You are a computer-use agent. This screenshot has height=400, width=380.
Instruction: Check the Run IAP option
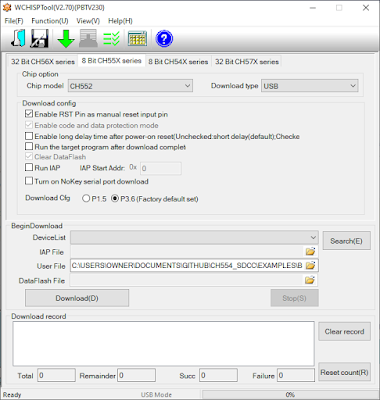pyautogui.click(x=29, y=167)
